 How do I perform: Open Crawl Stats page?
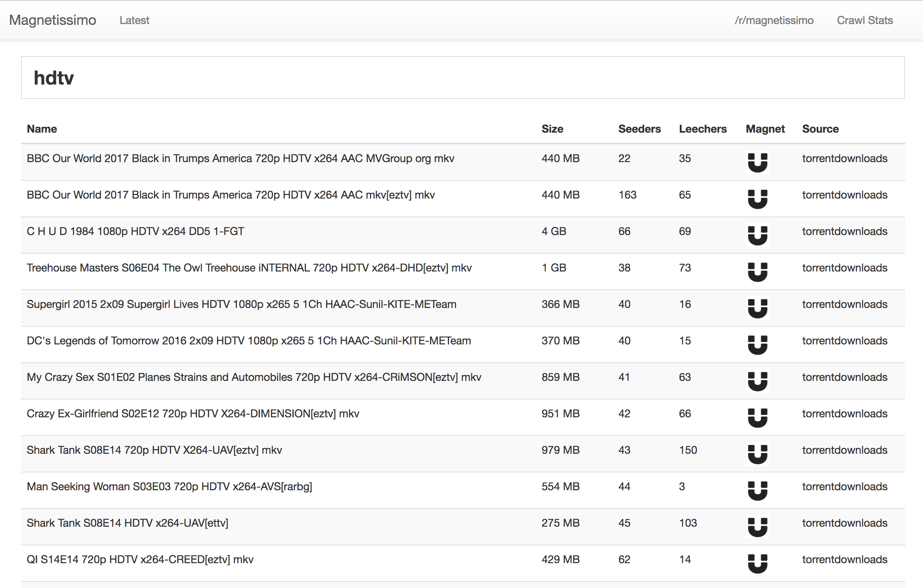click(x=865, y=20)
